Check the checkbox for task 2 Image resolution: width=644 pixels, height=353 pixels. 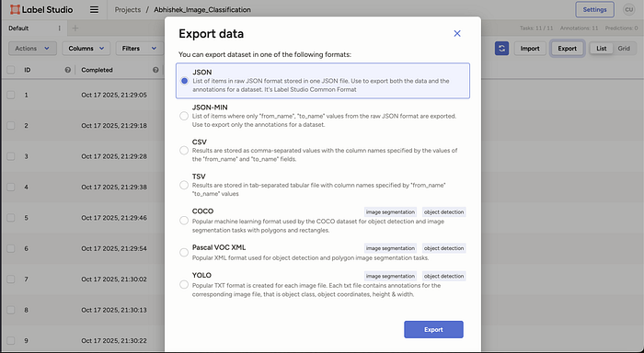11,126
